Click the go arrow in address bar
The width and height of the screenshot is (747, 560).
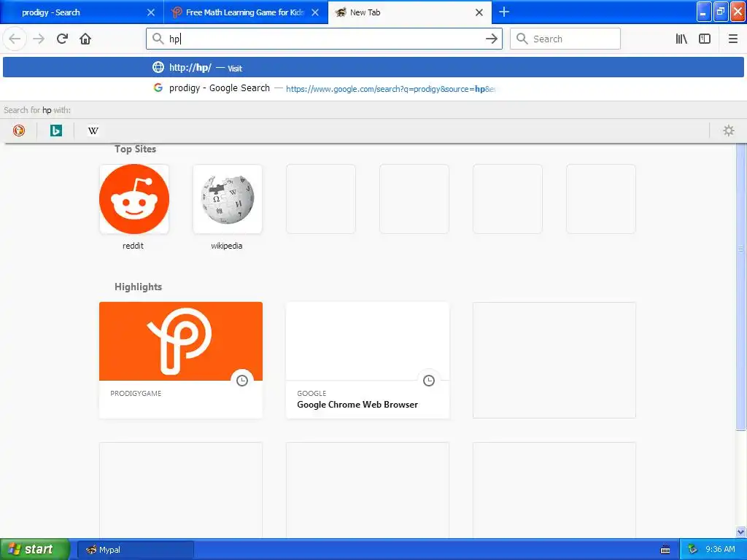(491, 39)
